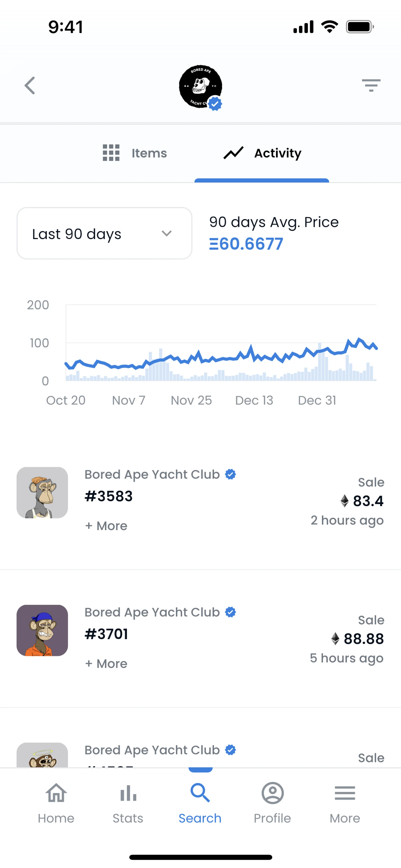
Task: Open the Last 90 days dropdown
Action: (x=104, y=234)
